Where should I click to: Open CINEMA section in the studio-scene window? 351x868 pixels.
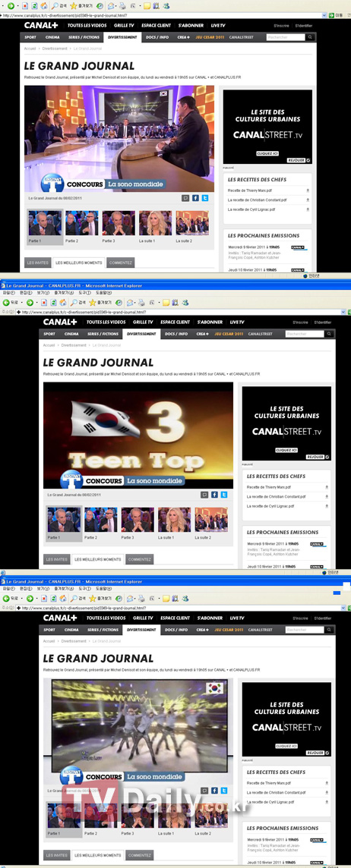[x=52, y=37]
